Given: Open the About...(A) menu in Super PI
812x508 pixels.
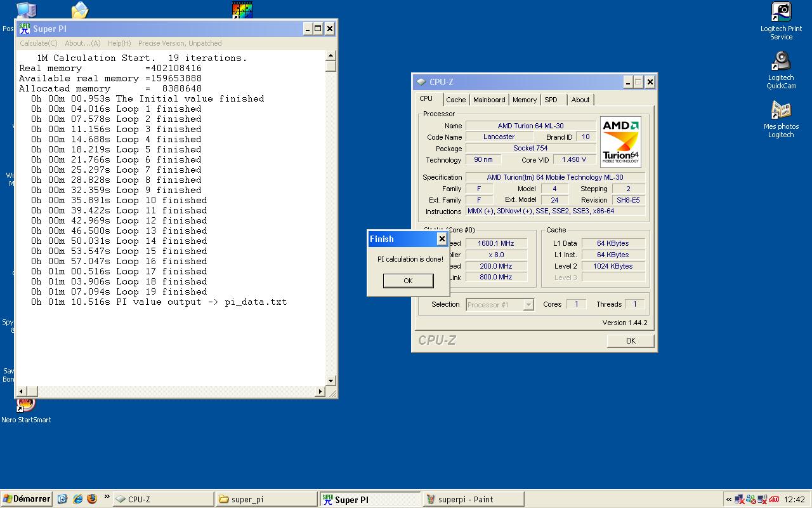Looking at the screenshot, I should pos(82,43).
